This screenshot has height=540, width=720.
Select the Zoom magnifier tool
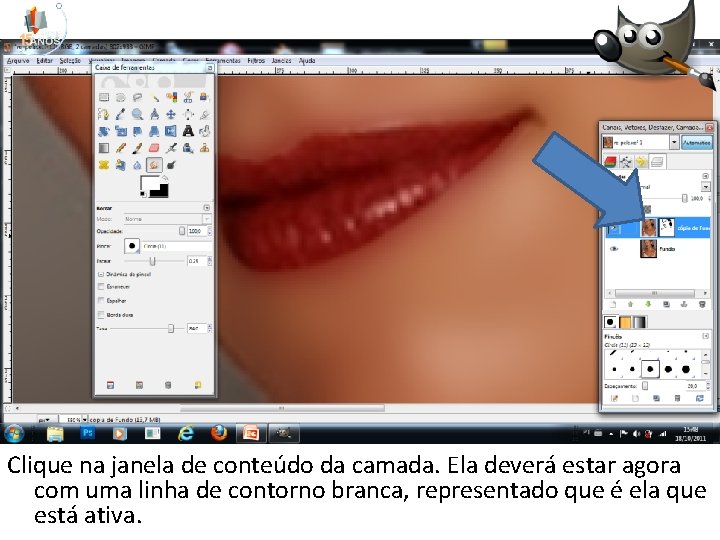137,114
